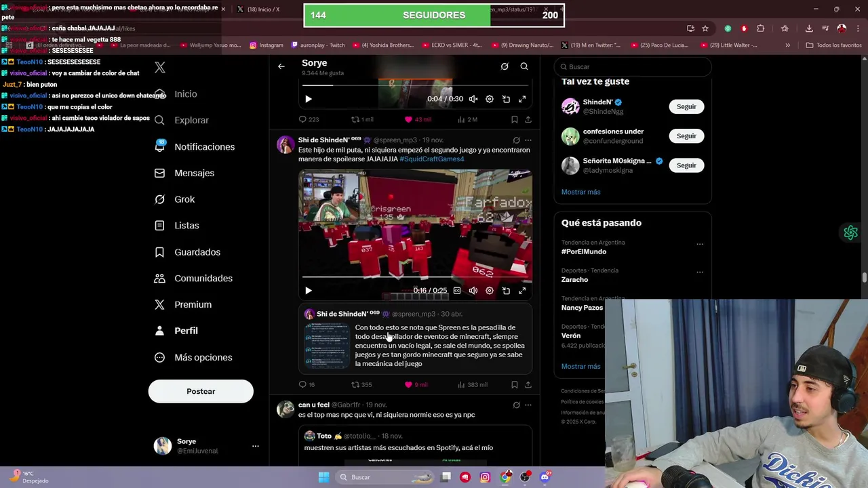View analytics showing 2 M views
Image resolution: width=868 pixels, height=488 pixels.
coord(468,119)
